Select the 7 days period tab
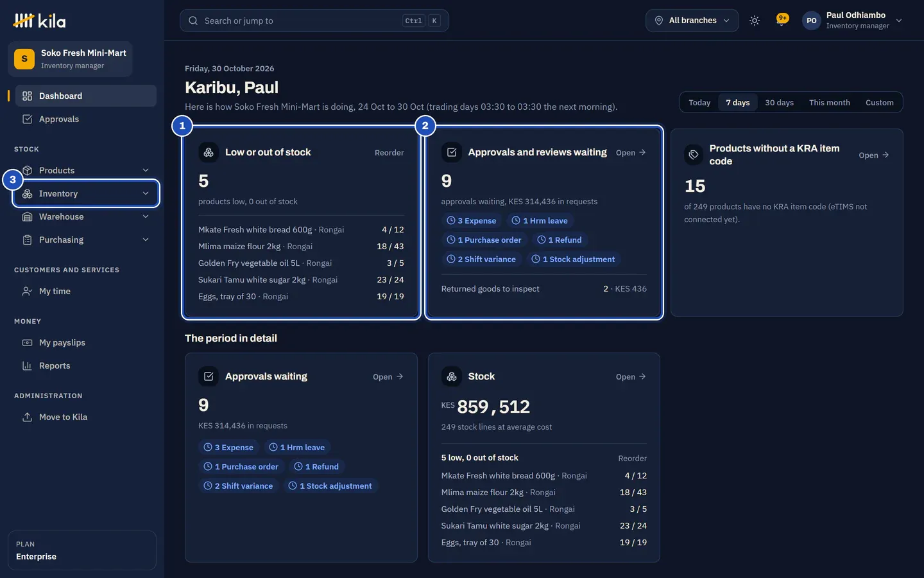This screenshot has height=578, width=924. tap(738, 103)
